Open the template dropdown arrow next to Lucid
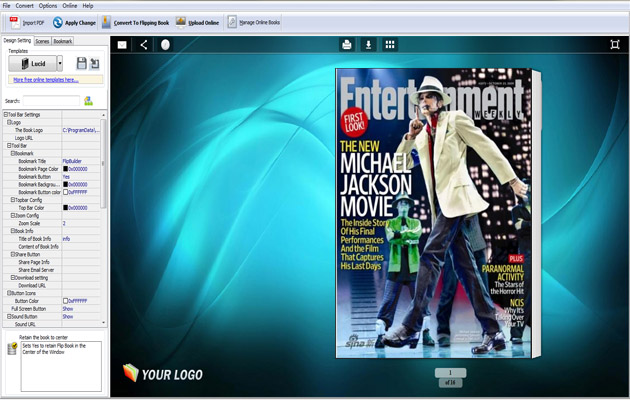This screenshot has height=400, width=630. point(60,63)
